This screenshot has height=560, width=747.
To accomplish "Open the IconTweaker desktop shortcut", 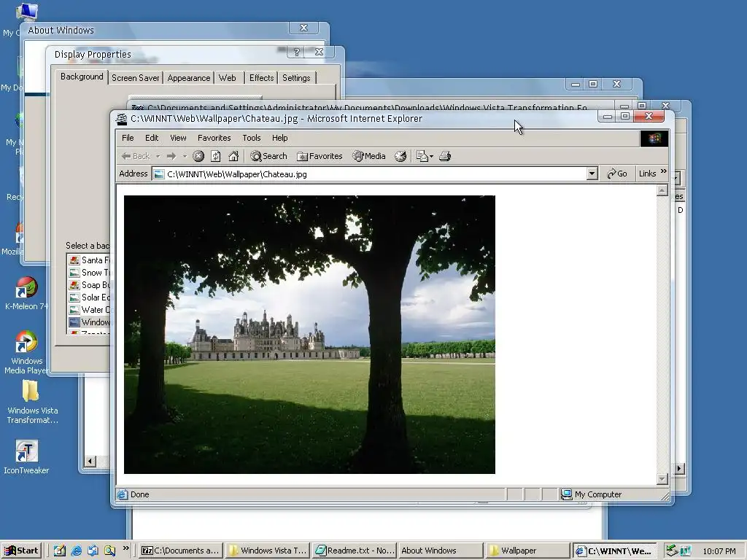I will click(x=26, y=457).
